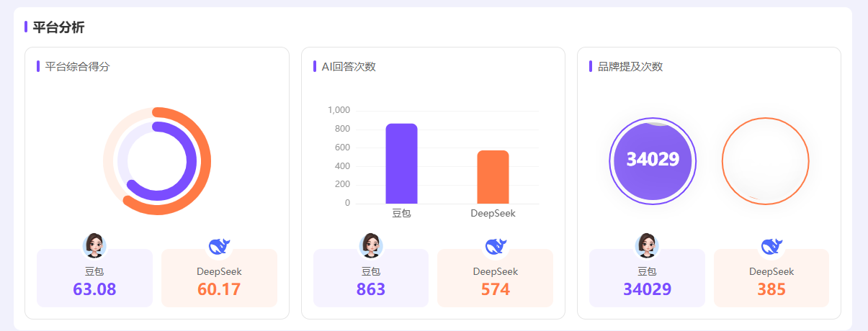Click the 平台综合得分 panel title
This screenshot has width=868, height=331.
[77, 66]
